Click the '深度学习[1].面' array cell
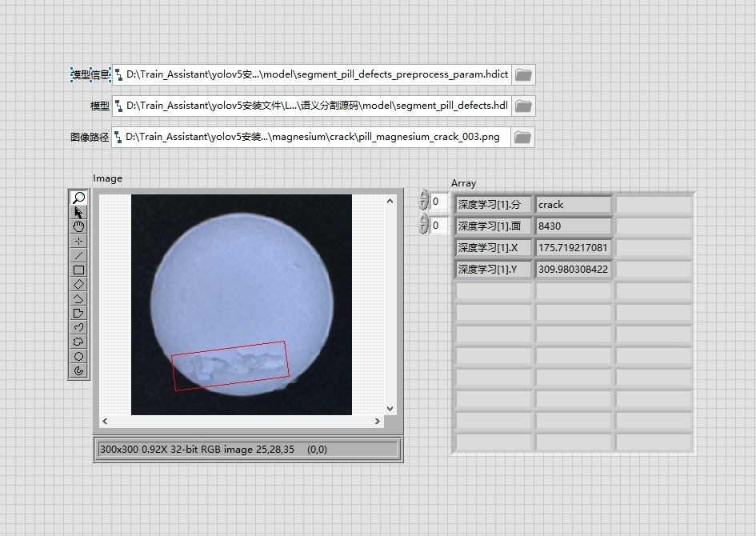Viewport: 756px width, 536px height. coord(494,226)
